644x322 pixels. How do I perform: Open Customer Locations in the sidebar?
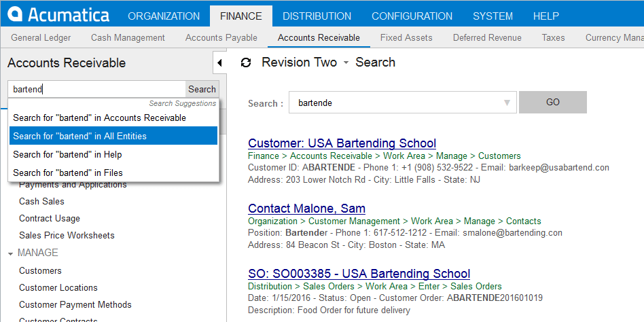pyautogui.click(x=58, y=287)
